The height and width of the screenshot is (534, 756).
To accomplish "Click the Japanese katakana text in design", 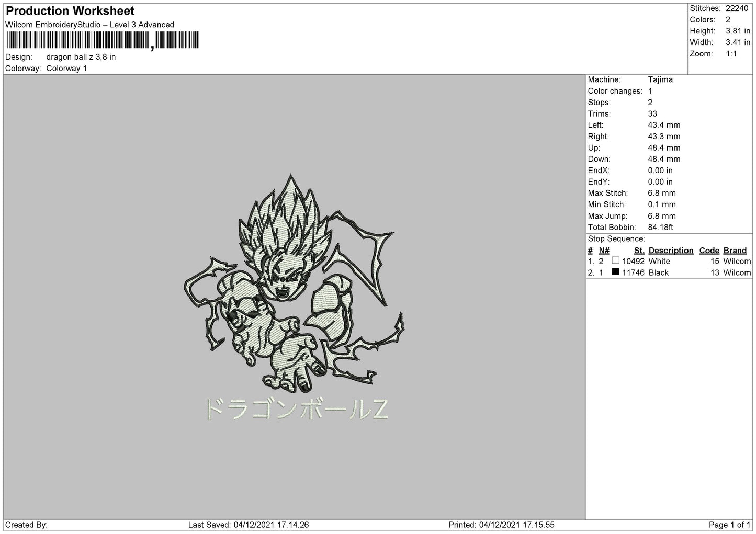I will click(x=296, y=409).
